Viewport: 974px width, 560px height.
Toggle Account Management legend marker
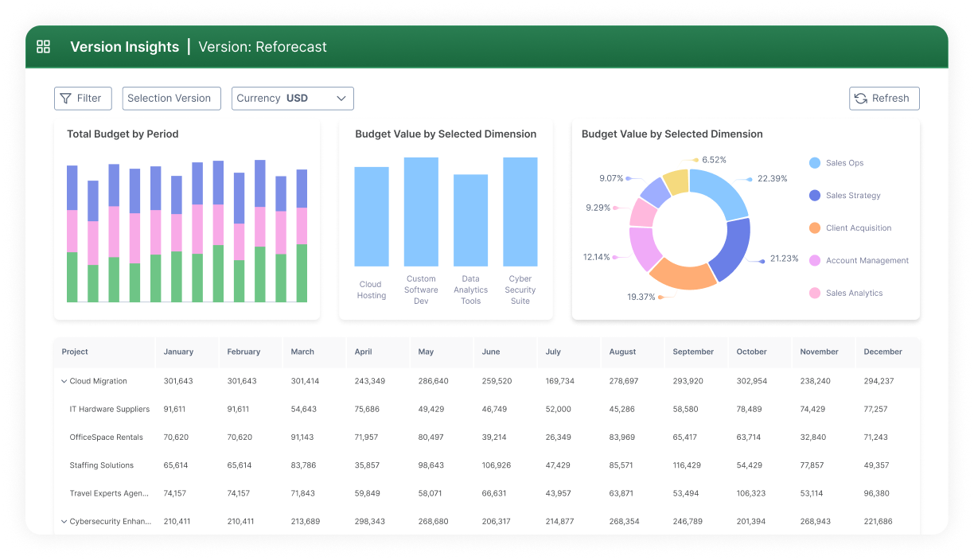click(814, 261)
